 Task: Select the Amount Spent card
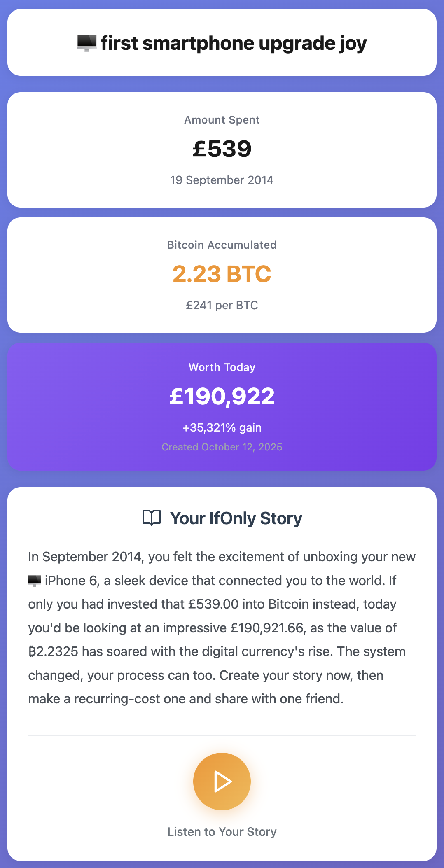(222, 149)
